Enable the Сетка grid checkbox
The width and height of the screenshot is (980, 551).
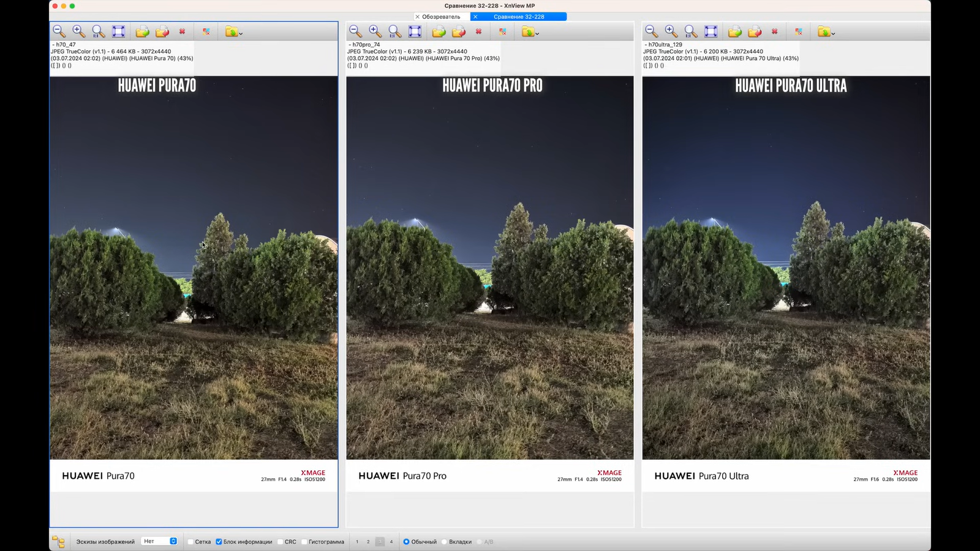[190, 542]
